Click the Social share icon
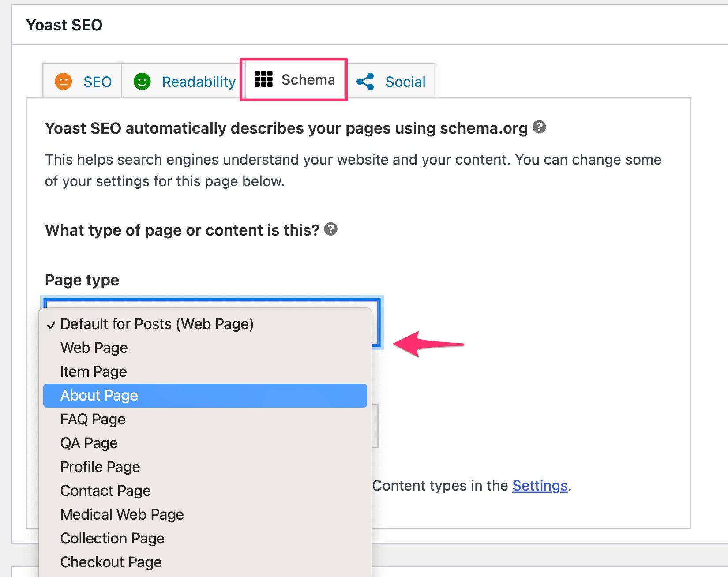 tap(365, 82)
